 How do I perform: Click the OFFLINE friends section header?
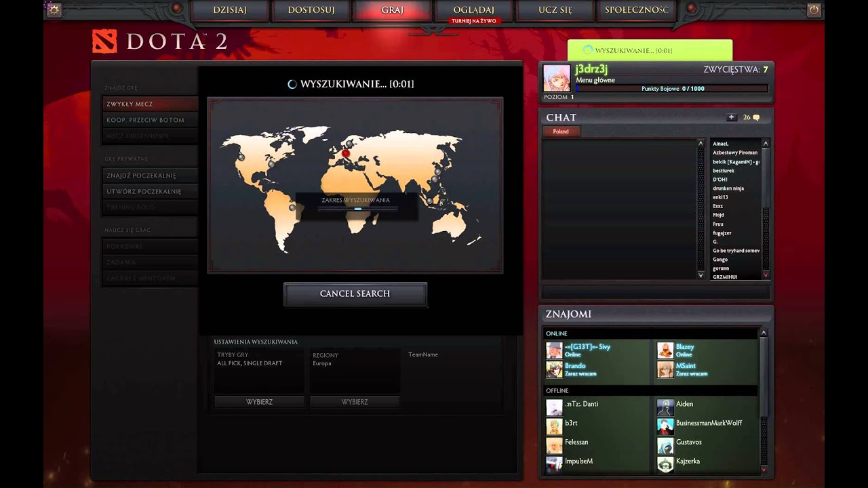(651, 391)
